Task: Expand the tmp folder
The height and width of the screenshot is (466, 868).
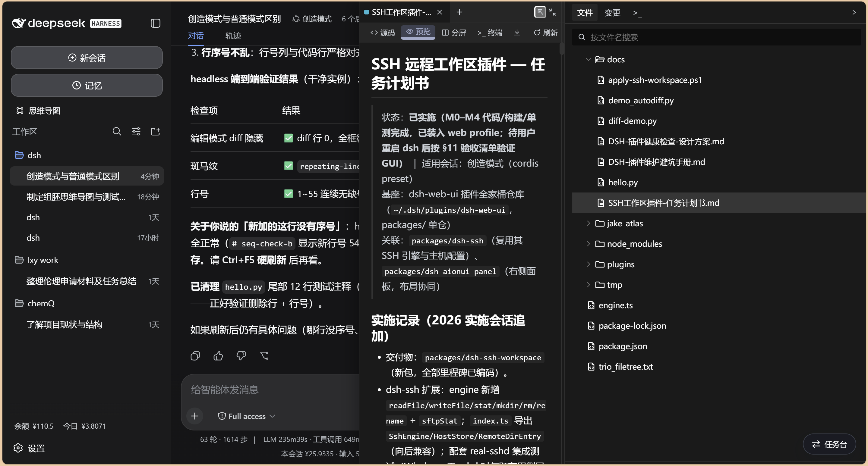Action: (x=588, y=285)
